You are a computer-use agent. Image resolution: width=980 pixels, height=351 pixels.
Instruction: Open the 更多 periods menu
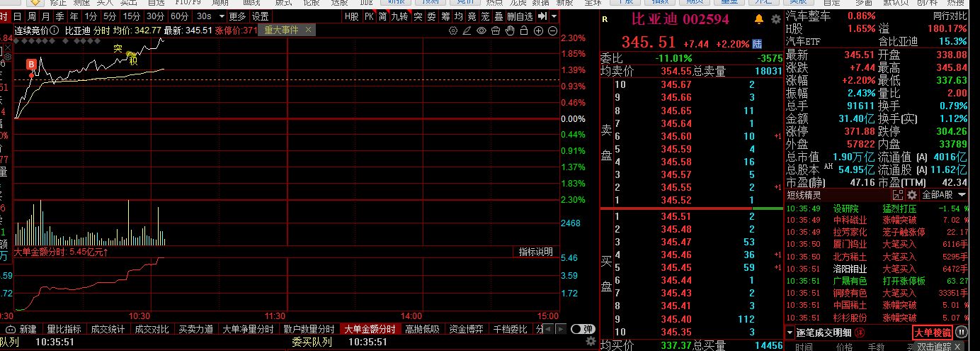[x=238, y=16]
